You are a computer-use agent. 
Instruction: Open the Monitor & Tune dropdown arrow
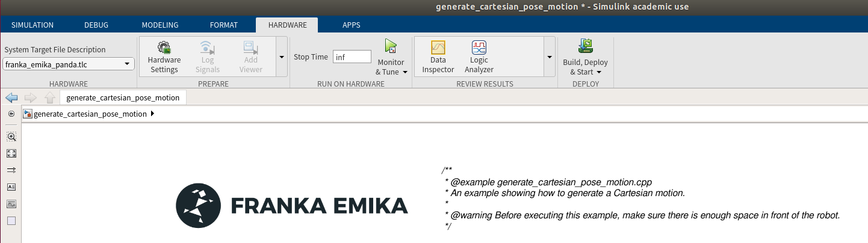[x=405, y=72]
